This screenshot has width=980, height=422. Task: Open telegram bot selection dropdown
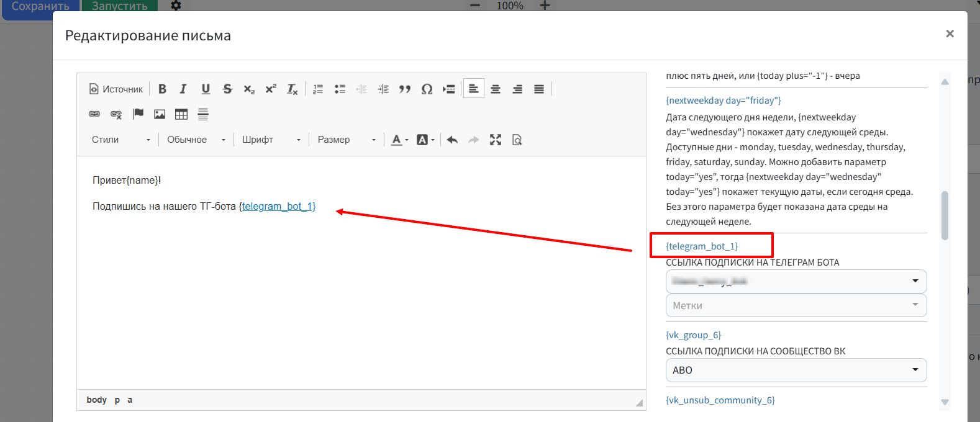click(x=796, y=281)
